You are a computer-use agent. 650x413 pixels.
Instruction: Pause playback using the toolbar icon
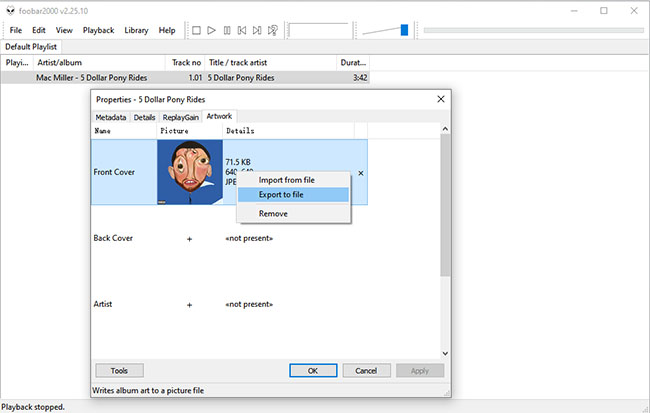[227, 30]
